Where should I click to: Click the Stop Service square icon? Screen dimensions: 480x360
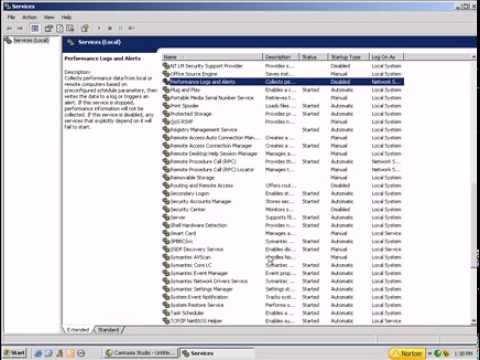(110, 28)
